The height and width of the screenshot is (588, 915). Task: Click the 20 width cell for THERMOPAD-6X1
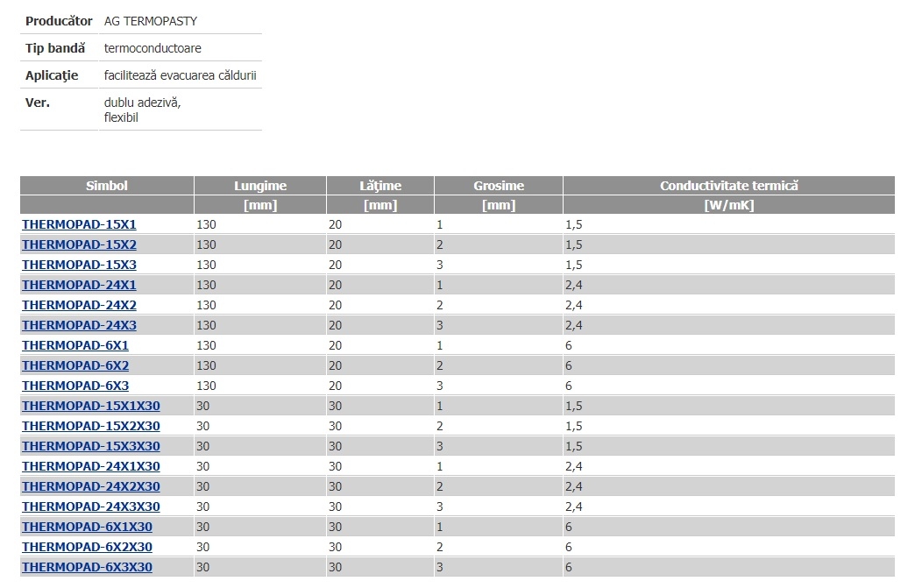click(380, 345)
